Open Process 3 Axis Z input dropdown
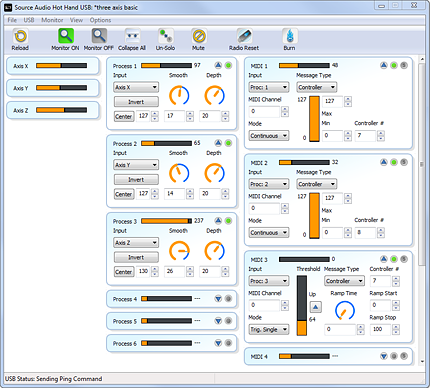The width and height of the screenshot is (430, 388). click(x=136, y=243)
